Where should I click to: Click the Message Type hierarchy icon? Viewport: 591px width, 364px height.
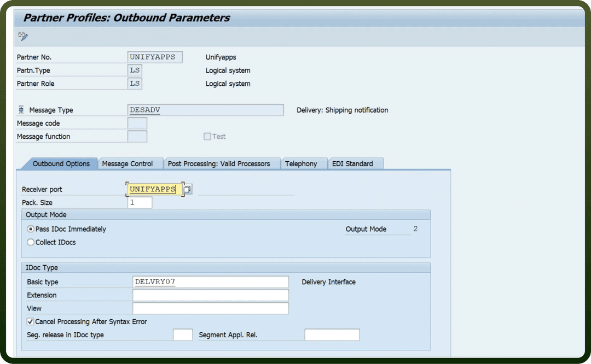21,110
